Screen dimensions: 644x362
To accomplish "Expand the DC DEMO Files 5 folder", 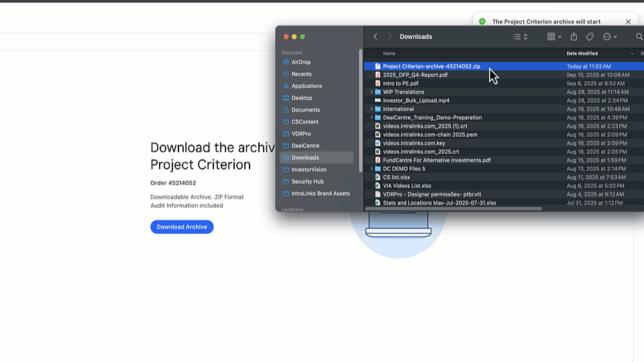I will [372, 169].
